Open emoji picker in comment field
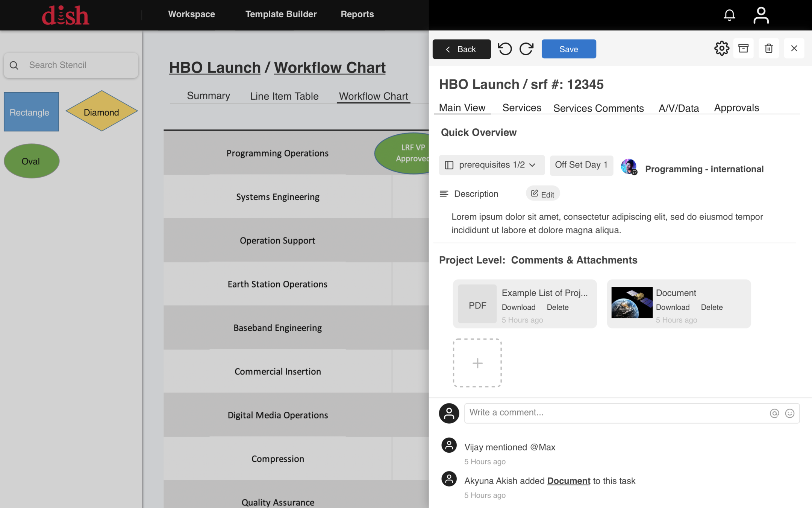The height and width of the screenshot is (508, 812). pos(789,413)
